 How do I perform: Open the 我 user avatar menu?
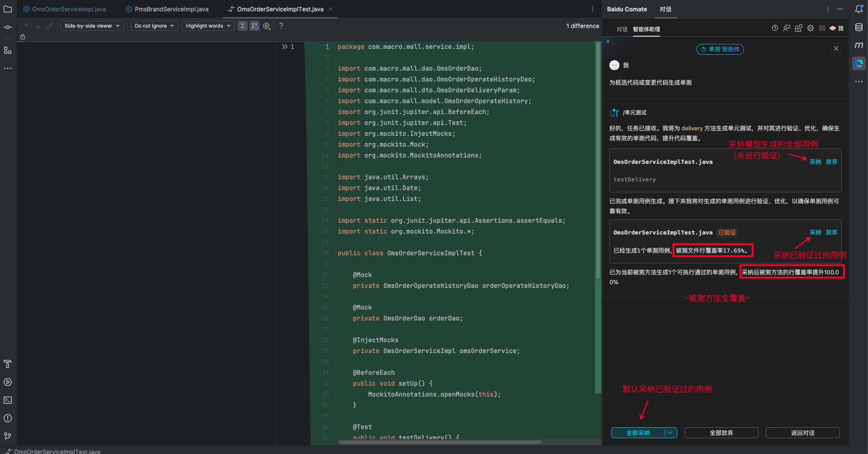click(x=836, y=28)
